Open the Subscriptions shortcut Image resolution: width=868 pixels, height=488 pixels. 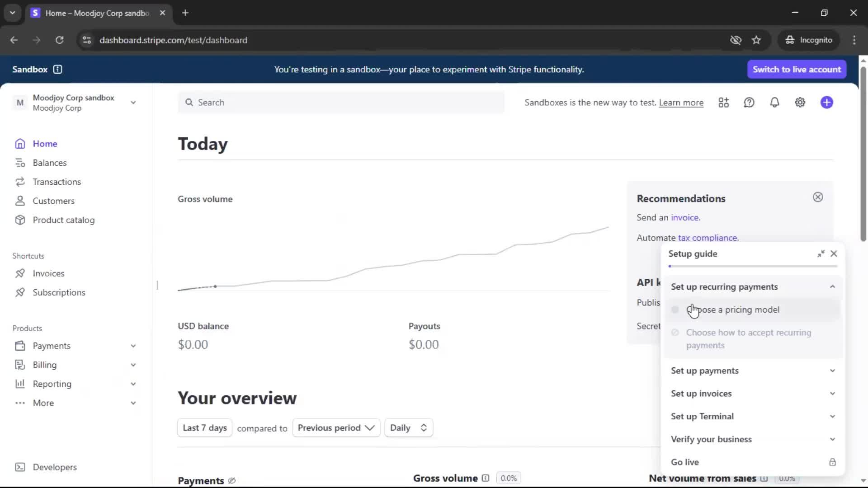[x=59, y=292]
